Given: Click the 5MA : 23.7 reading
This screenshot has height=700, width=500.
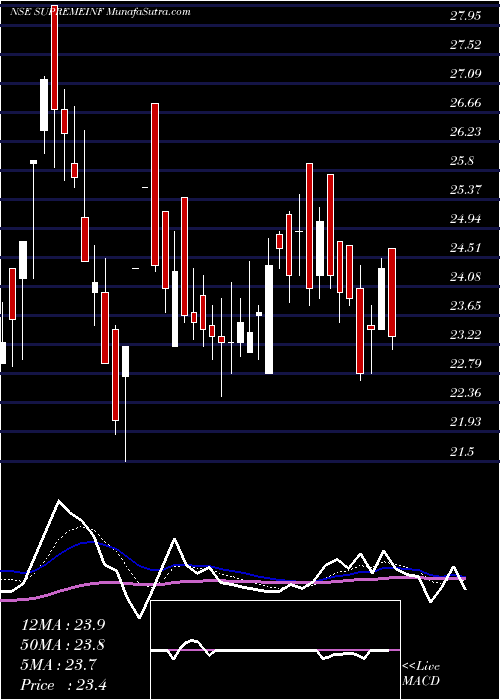Looking at the screenshot, I should click(58, 665).
